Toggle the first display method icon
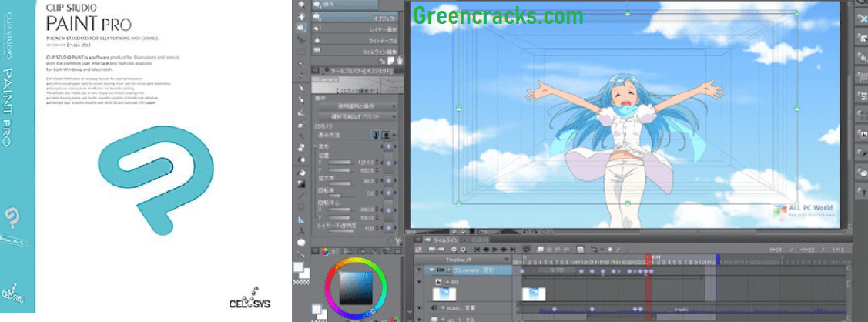868x322 pixels. coord(377,135)
